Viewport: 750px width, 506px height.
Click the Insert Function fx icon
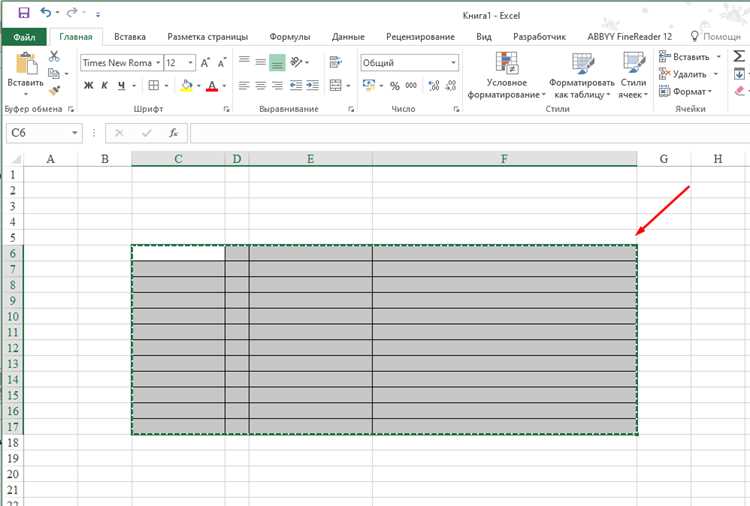point(173,133)
